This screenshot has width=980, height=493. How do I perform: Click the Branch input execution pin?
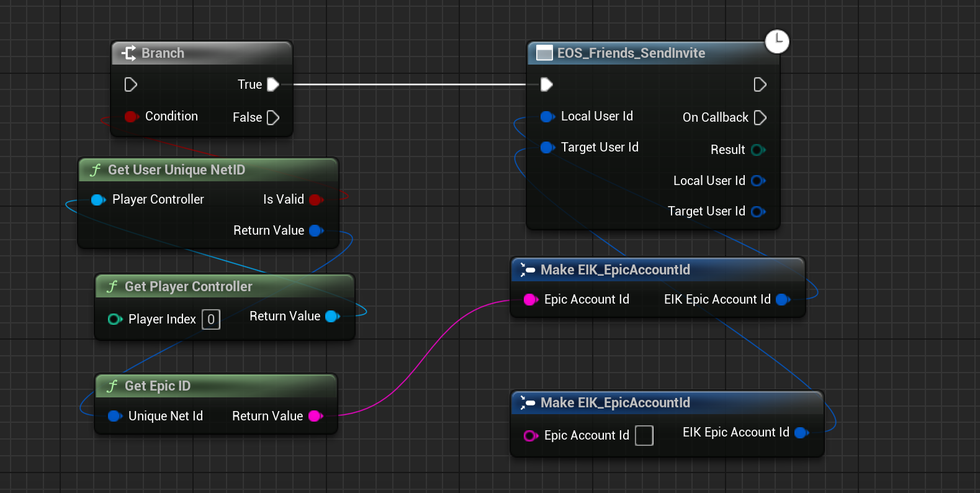130,84
